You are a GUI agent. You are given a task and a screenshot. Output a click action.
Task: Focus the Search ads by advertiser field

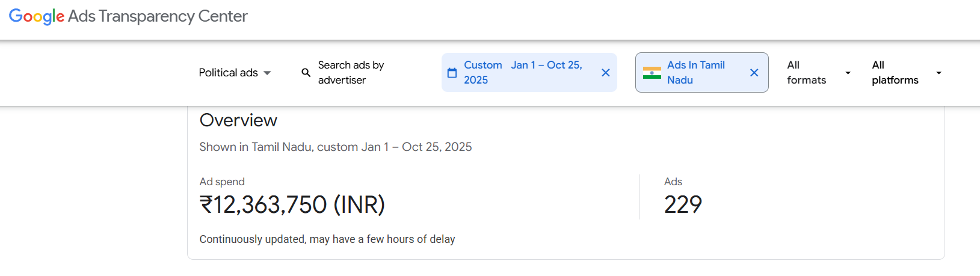click(x=351, y=73)
